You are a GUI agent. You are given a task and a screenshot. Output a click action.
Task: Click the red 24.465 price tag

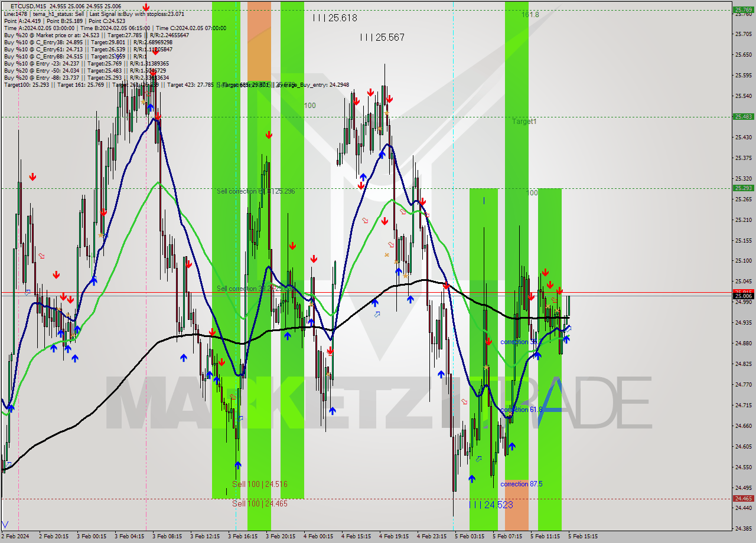(x=742, y=498)
